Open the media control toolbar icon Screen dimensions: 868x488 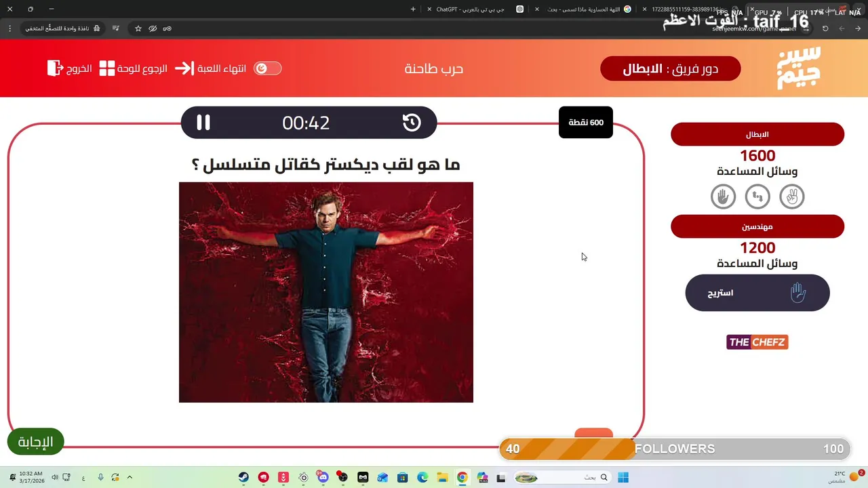coord(115,28)
